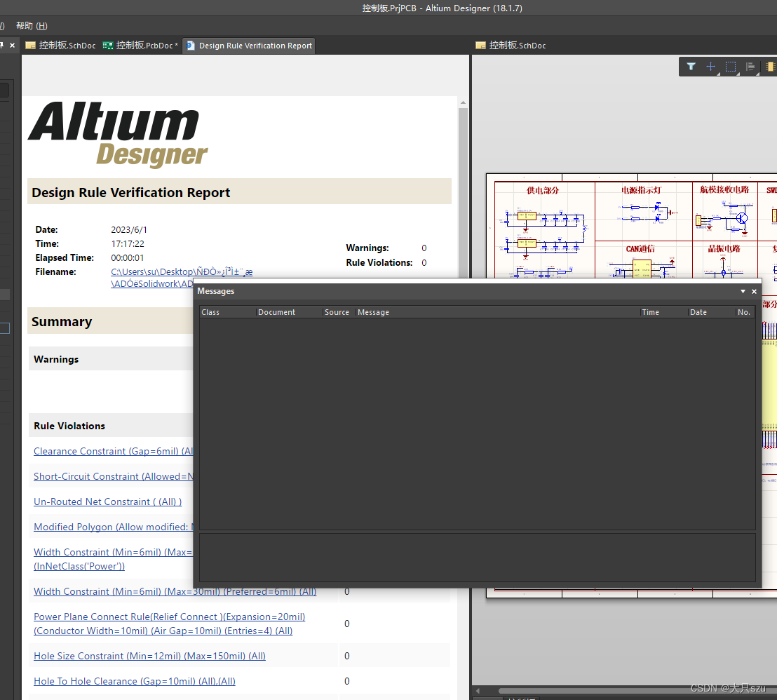Screen dimensions: 777x700
Task: Click the Summary section heading
Action: pos(62,322)
